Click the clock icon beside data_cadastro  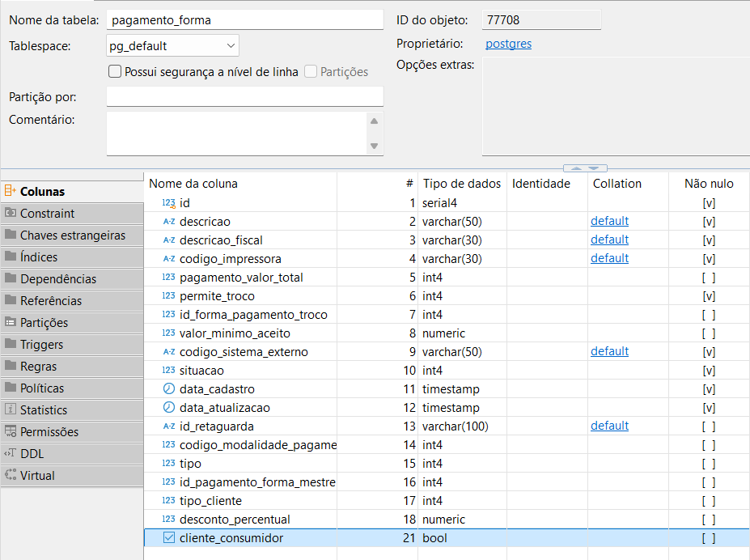169,389
